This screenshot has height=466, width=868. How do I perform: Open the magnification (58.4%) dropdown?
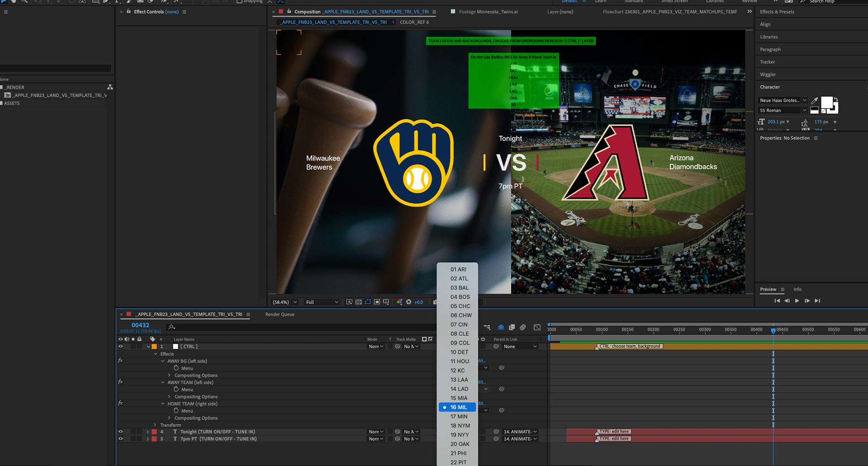285,302
